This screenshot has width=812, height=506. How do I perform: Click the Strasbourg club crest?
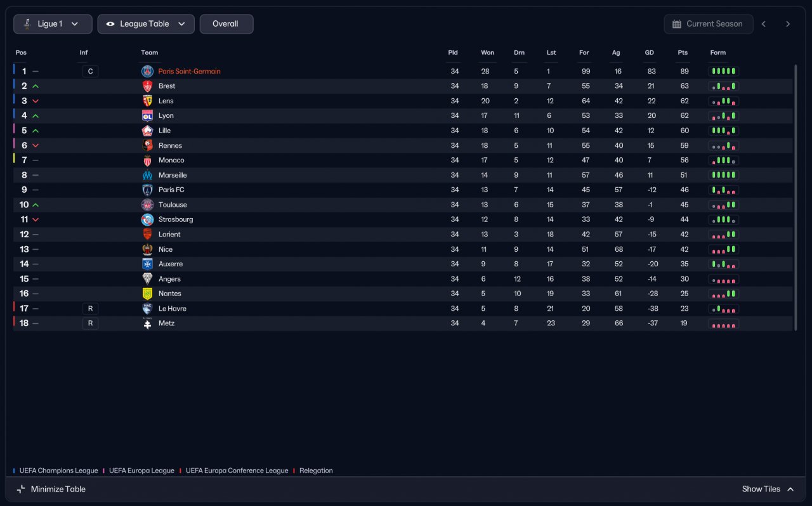(x=147, y=219)
